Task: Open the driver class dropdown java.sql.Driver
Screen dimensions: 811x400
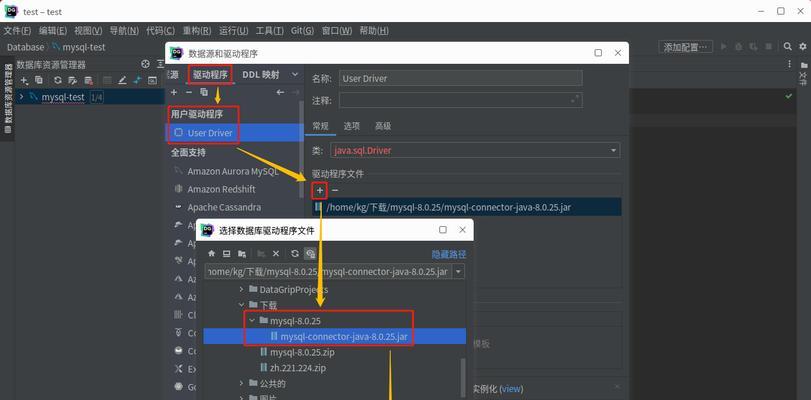Action: [x=613, y=151]
